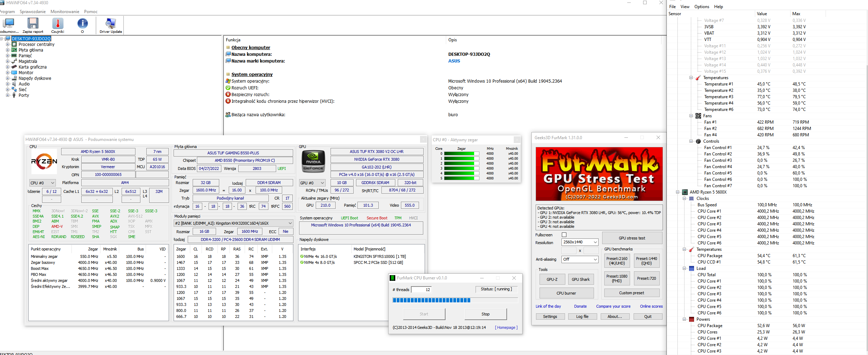The width and height of the screenshot is (868, 355).
Task: Click the Podsumowanie summary monitor icon
Action: pos(8,24)
